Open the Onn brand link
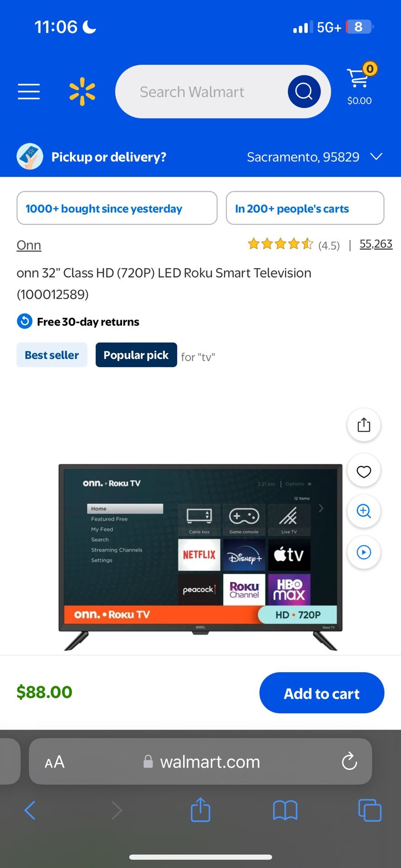This screenshot has height=868, width=401. (x=29, y=245)
